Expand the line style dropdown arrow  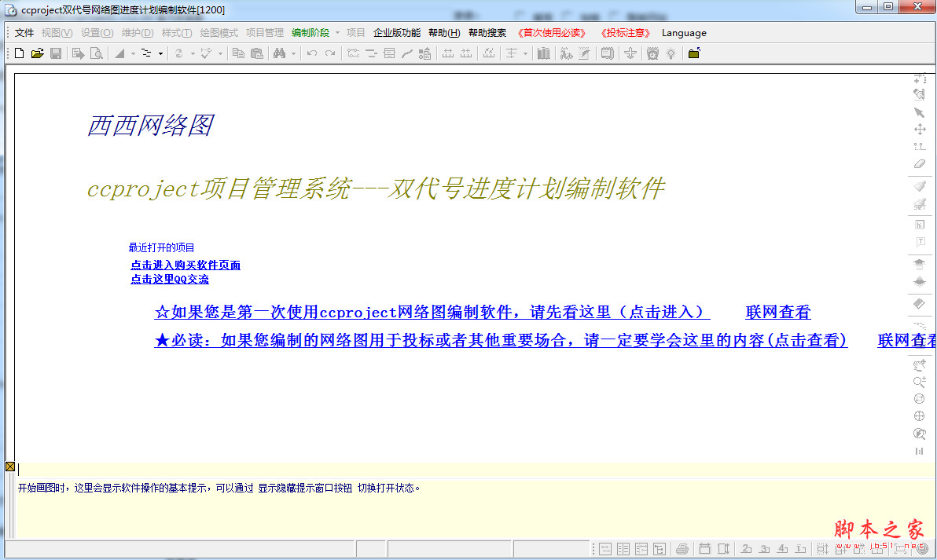coord(161,53)
